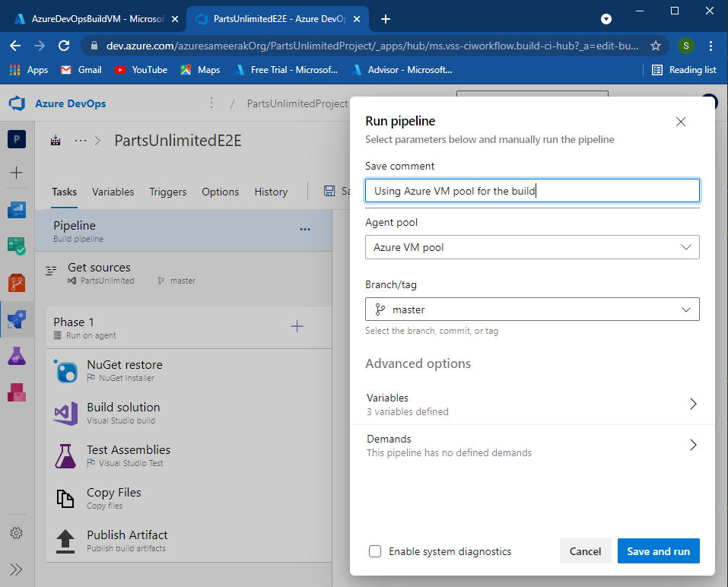Click the Save comment text field
Viewport: 728px width, 587px height.
pyautogui.click(x=532, y=191)
